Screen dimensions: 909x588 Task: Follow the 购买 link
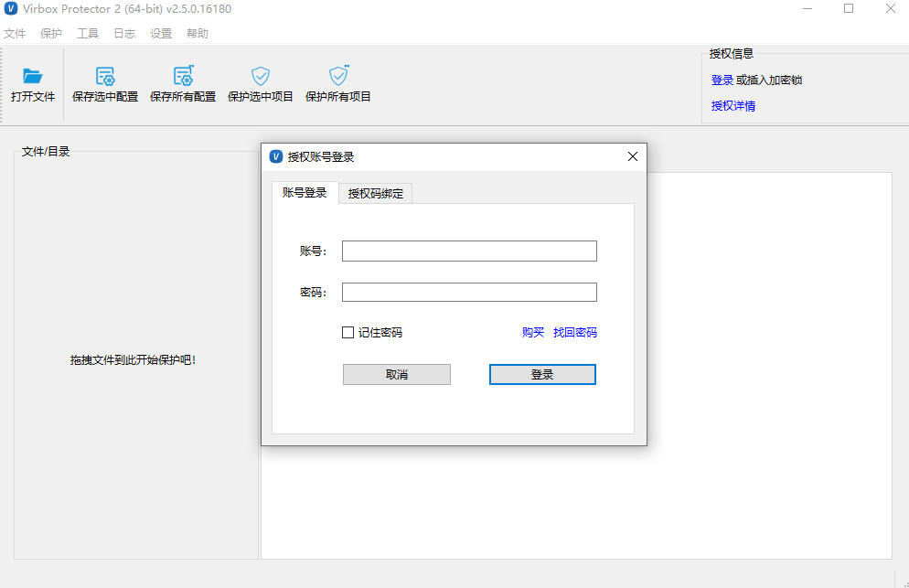click(533, 332)
